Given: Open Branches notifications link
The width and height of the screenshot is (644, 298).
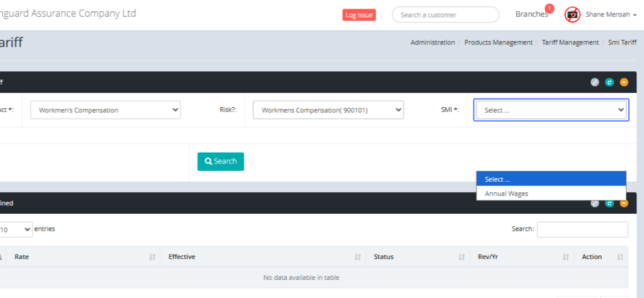Looking at the screenshot, I should (x=531, y=14).
